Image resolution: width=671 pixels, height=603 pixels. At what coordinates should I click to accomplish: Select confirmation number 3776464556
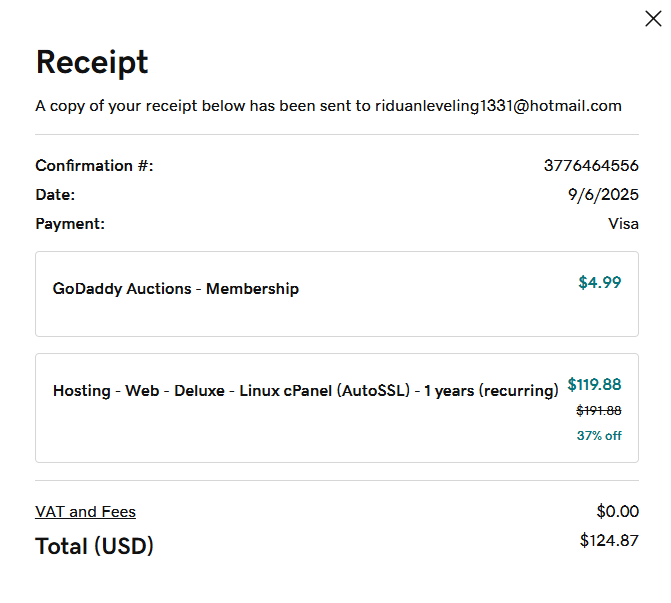591,166
